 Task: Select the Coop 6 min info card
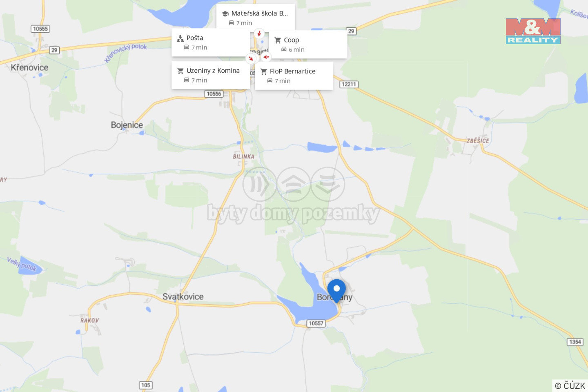pos(308,45)
